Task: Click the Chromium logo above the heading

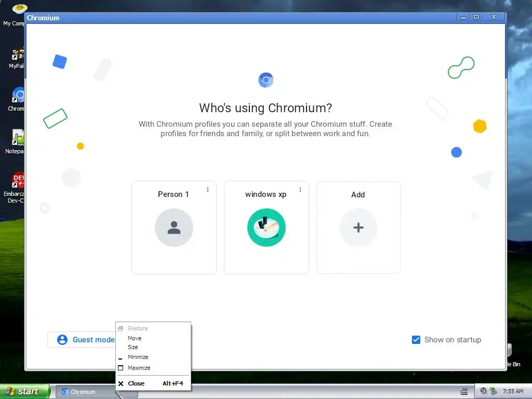Action: pos(265,80)
